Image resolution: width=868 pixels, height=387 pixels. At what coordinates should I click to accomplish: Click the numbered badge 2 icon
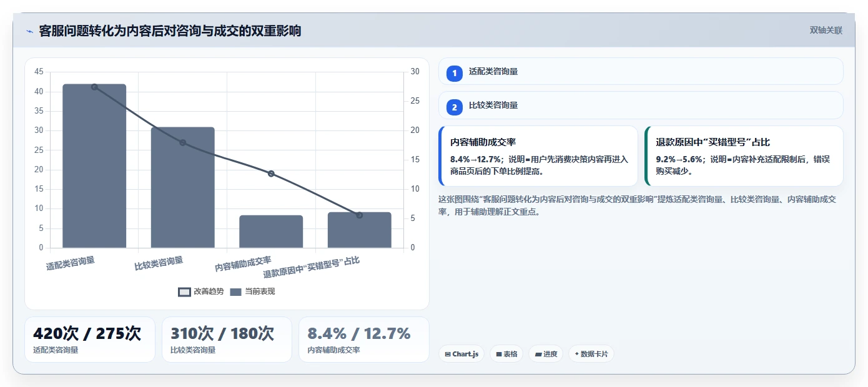455,107
